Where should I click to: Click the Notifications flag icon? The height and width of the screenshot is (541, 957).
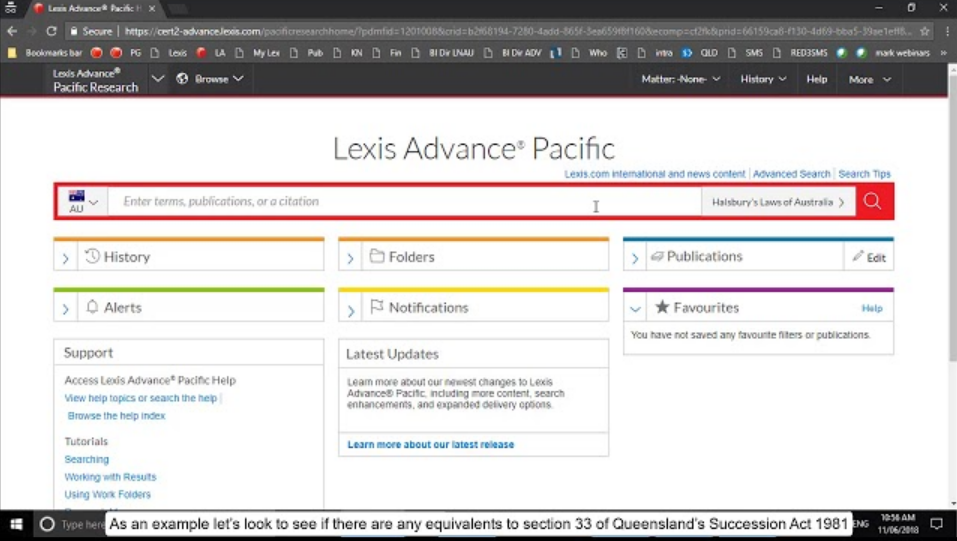click(377, 307)
